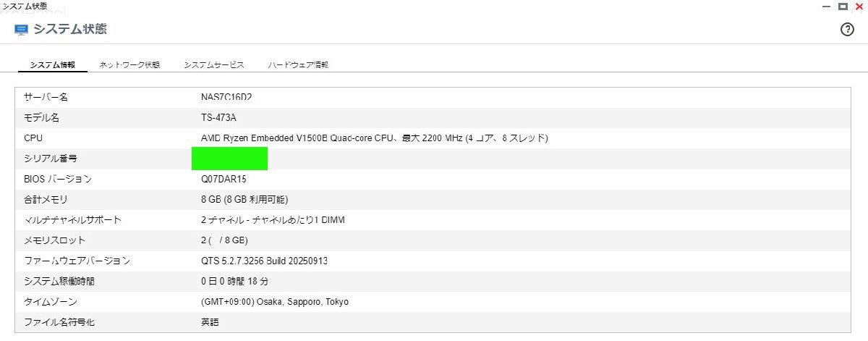Click the AMD Ryzen CPU description text
Image resolution: width=868 pixels, height=341 pixels.
(x=374, y=138)
